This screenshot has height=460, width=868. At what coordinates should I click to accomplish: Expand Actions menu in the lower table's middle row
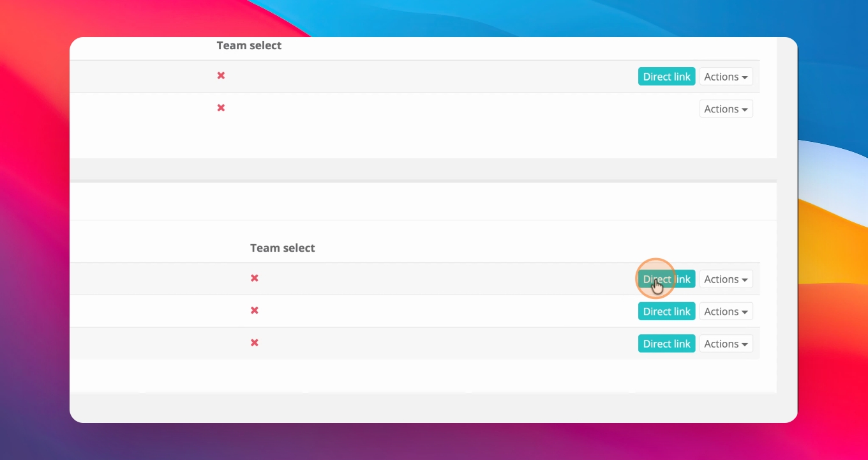[x=726, y=312]
